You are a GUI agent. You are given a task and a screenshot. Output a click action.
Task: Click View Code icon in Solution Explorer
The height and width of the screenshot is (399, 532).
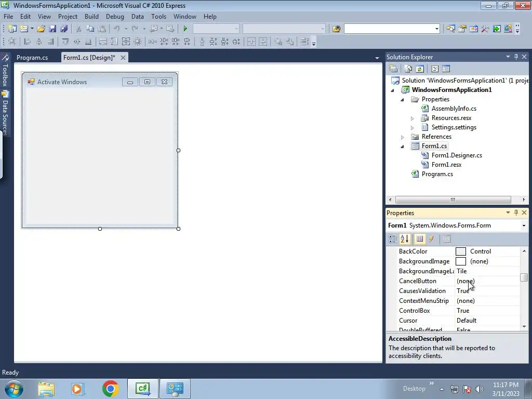(x=435, y=69)
